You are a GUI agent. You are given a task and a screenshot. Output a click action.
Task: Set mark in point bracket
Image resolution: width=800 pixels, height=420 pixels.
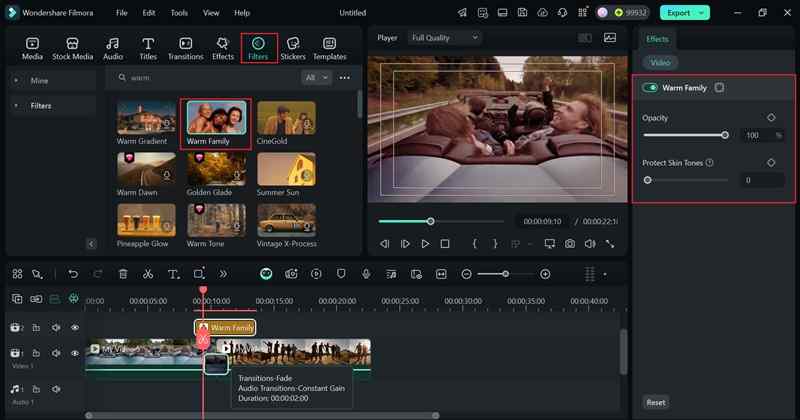[x=474, y=244]
